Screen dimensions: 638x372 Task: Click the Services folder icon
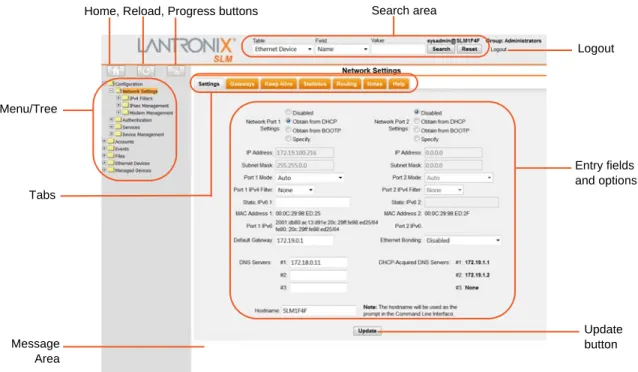coord(118,127)
